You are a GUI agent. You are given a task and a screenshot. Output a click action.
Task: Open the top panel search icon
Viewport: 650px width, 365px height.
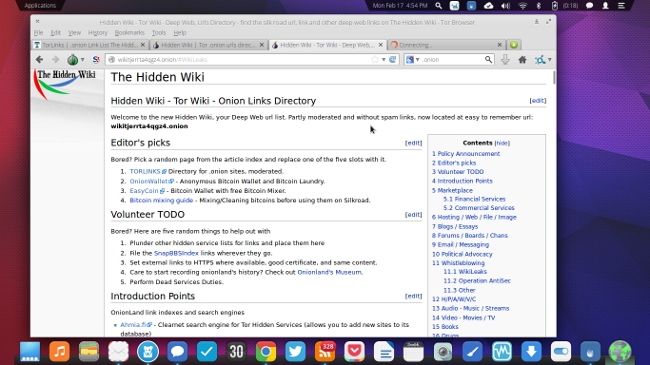(438, 6)
